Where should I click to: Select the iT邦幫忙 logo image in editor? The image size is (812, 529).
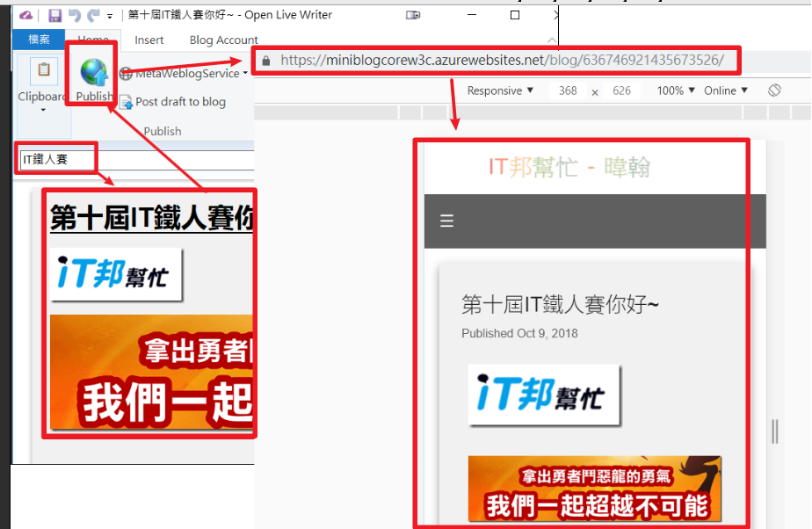coord(117,274)
